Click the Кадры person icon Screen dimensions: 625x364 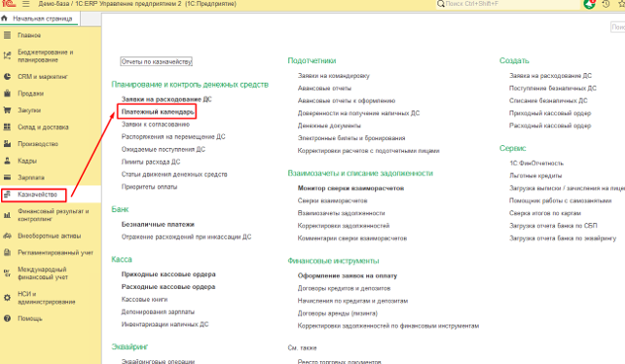(x=7, y=161)
